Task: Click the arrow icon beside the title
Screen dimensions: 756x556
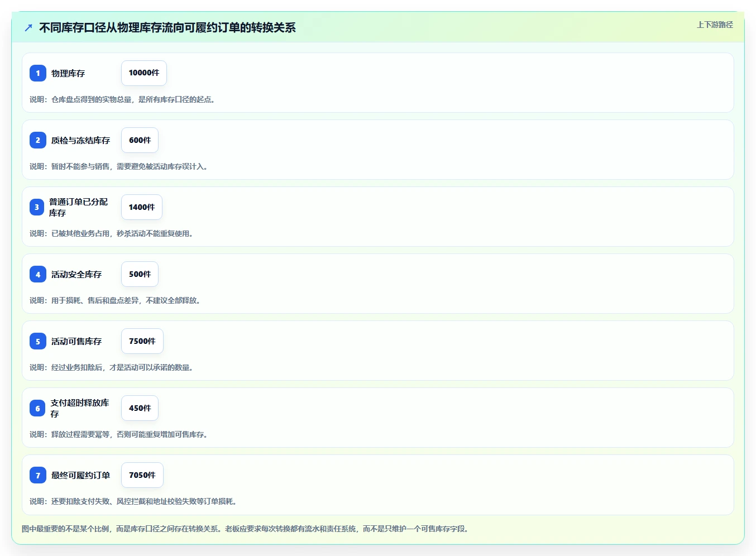Action: coord(28,27)
